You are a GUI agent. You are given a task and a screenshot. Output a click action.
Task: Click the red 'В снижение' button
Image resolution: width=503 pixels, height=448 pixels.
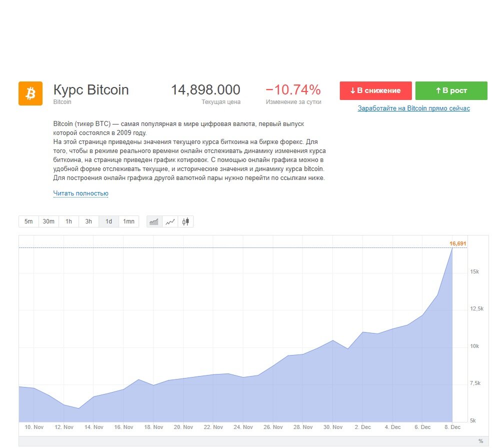375,91
